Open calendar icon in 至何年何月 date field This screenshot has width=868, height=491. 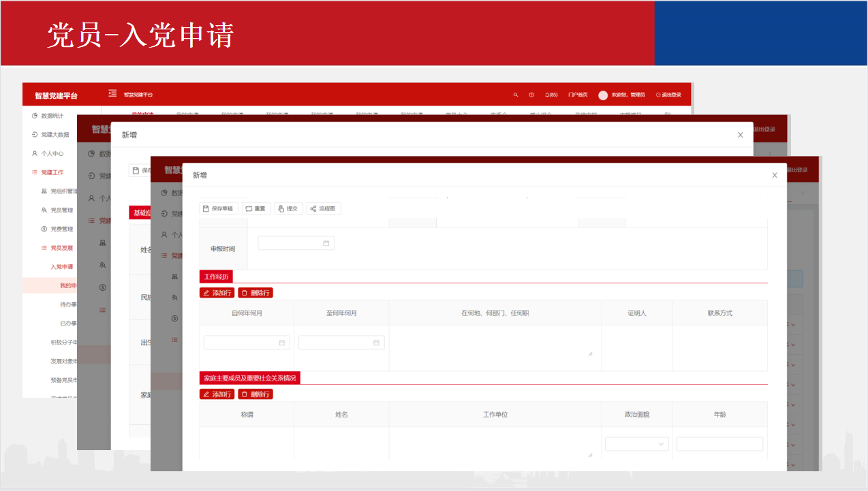(x=376, y=343)
